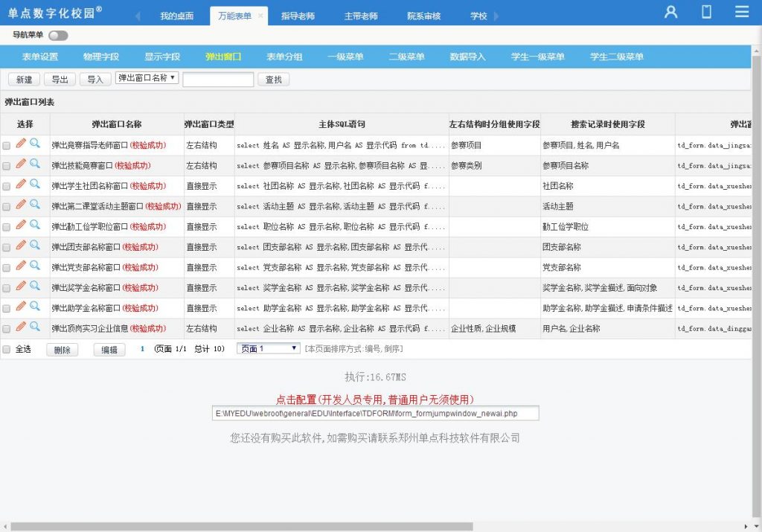This screenshot has width=762, height=532.
Task: Click the 弹出窗口类型 column header
Action: coord(209,124)
